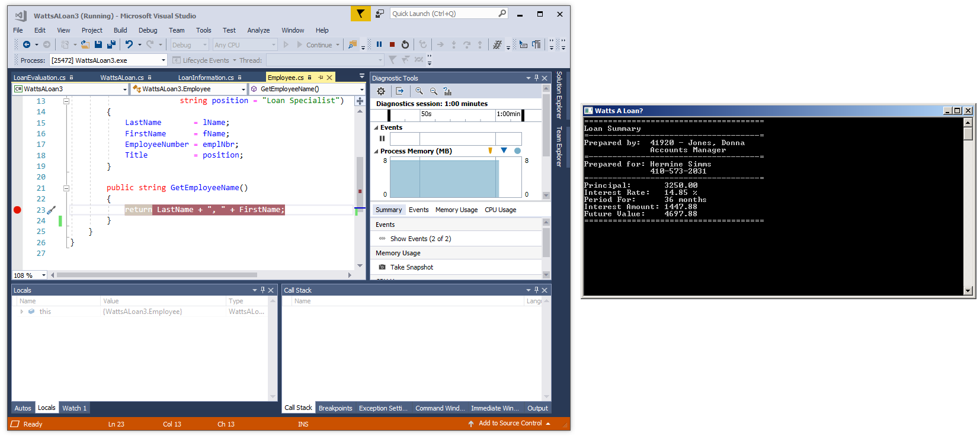Click the Add to Source Control up-arrow icon

click(x=471, y=424)
